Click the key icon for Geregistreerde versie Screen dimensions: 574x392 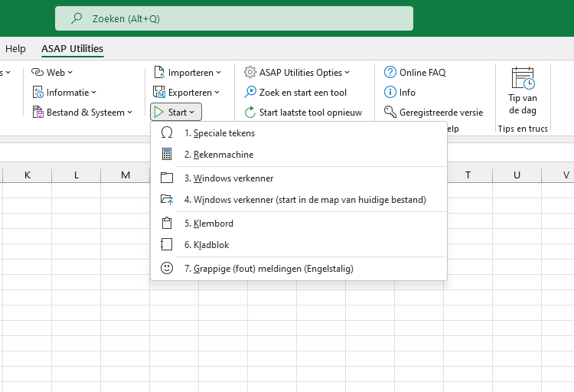(390, 112)
